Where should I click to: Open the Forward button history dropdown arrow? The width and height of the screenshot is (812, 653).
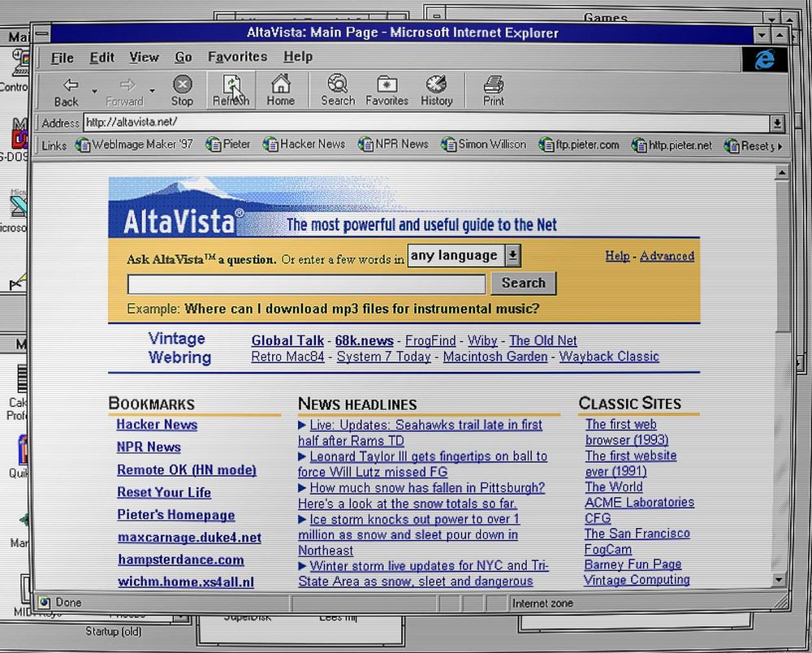(153, 91)
